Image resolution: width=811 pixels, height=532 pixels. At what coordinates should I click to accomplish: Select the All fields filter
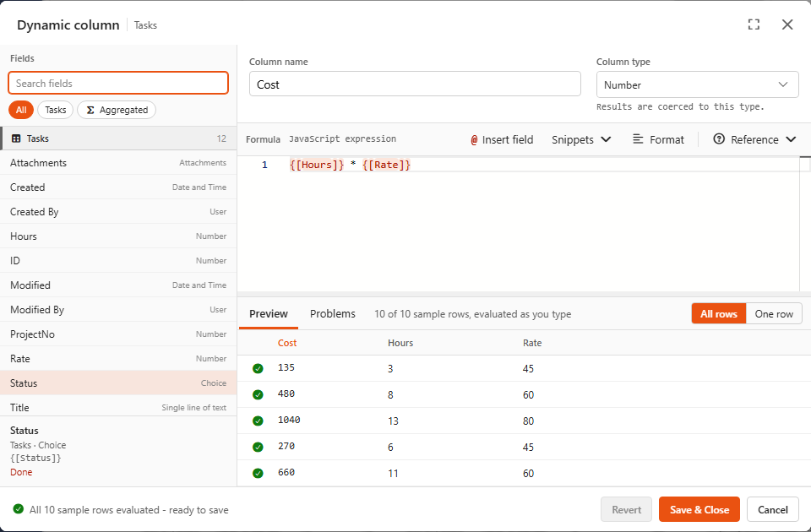click(x=21, y=110)
